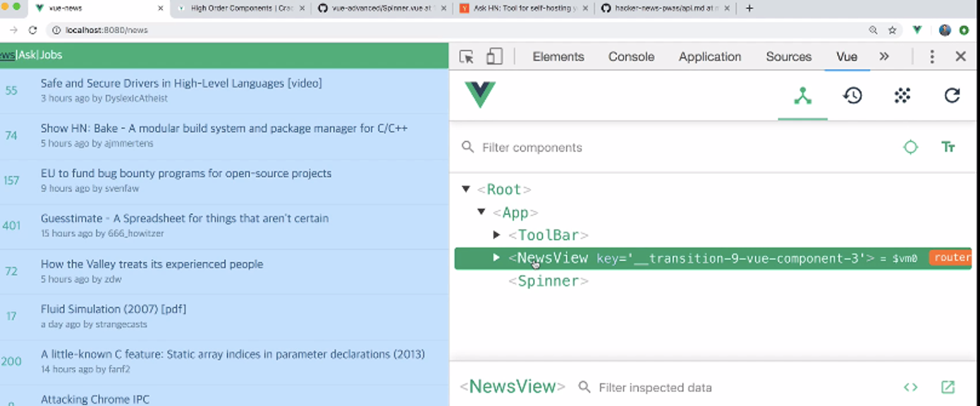The width and height of the screenshot is (980, 406).
Task: Open the DevTools three-dot menu
Action: 932,57
